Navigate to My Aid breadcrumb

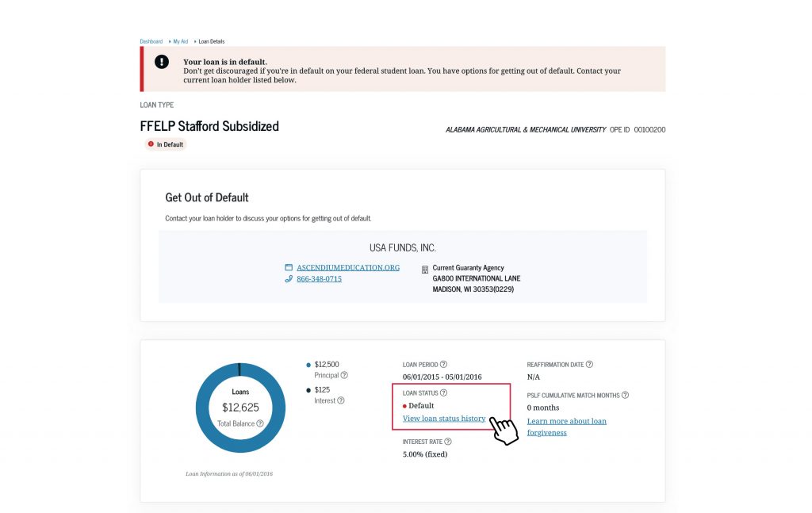(179, 41)
